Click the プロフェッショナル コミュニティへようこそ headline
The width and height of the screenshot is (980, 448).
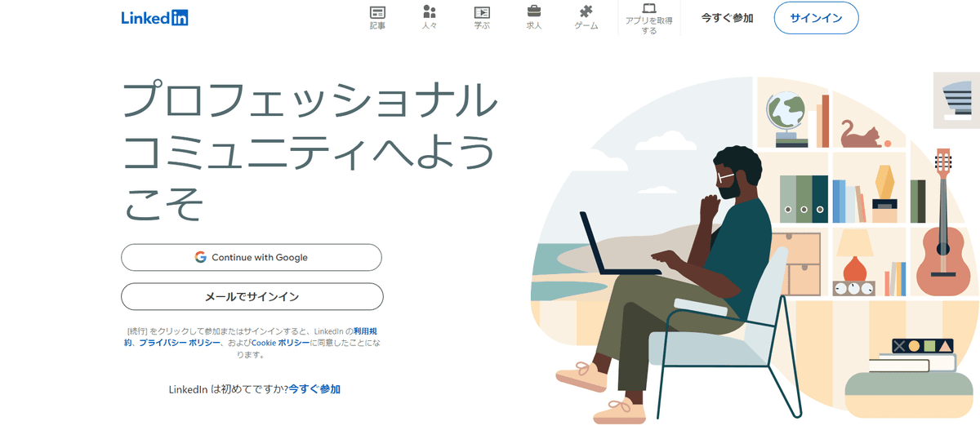point(309,153)
